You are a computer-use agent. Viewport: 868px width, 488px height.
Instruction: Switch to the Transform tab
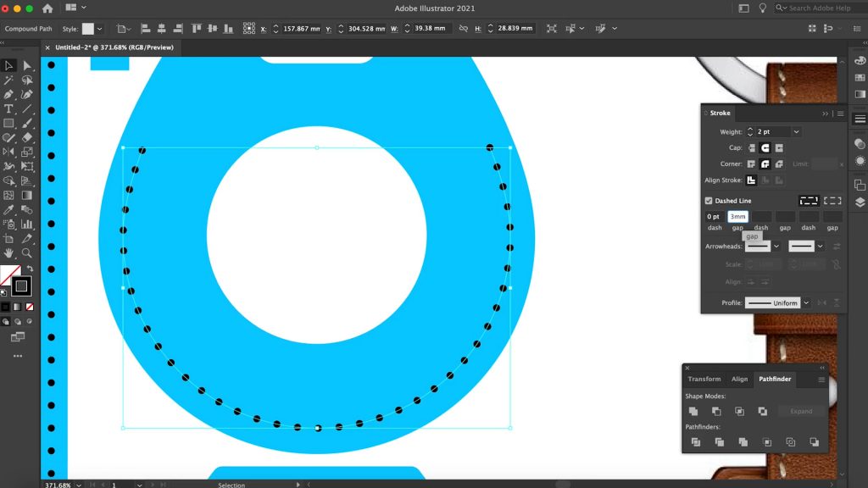[704, 379]
